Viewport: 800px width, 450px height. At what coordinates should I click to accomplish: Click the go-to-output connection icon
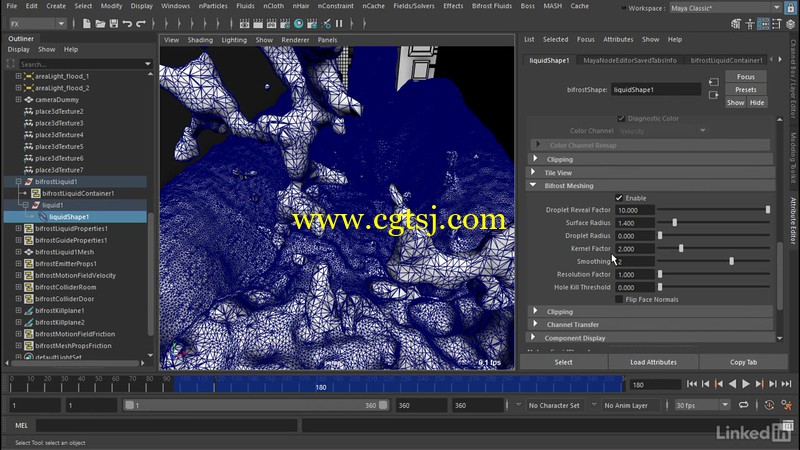pos(714,95)
